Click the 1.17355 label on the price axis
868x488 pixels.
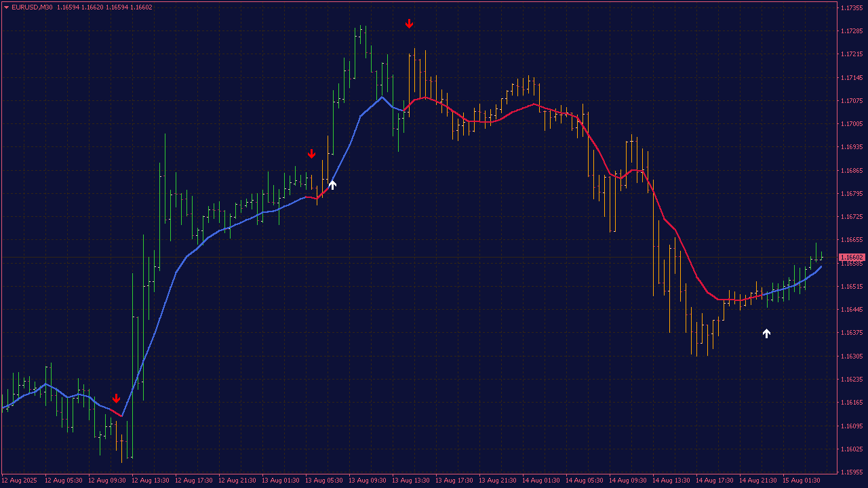point(852,8)
